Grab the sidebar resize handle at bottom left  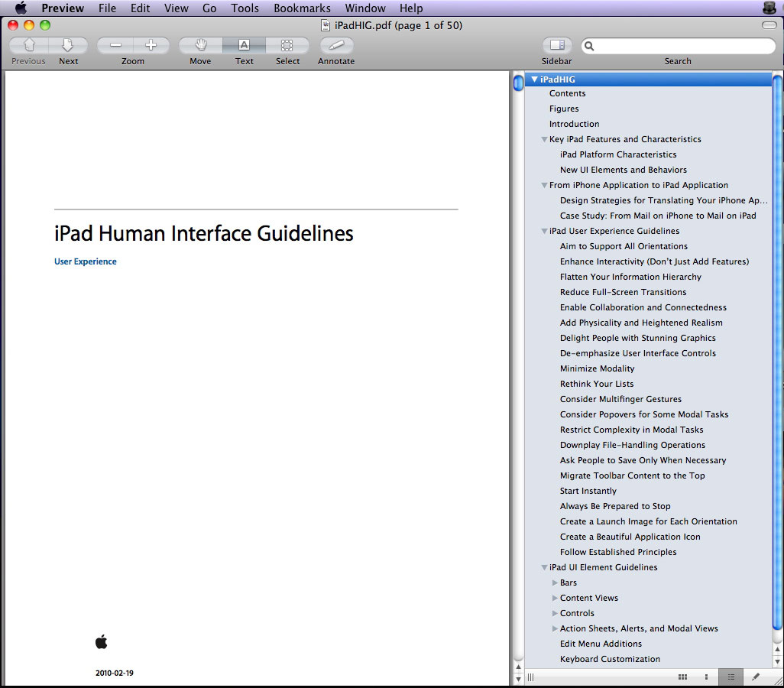pyautogui.click(x=530, y=677)
